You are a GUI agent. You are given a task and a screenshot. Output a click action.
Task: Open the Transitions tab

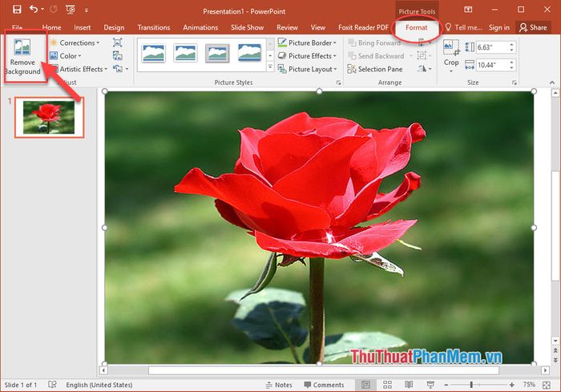click(x=154, y=27)
